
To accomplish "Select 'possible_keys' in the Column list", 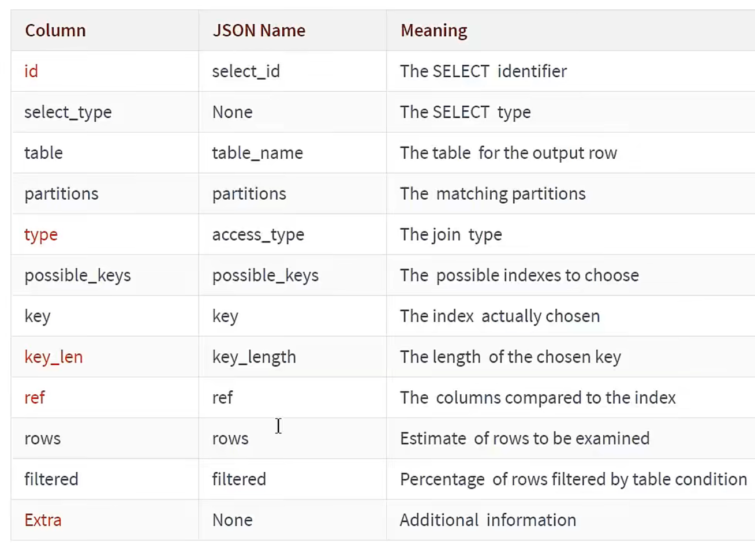I will pyautogui.click(x=77, y=275).
